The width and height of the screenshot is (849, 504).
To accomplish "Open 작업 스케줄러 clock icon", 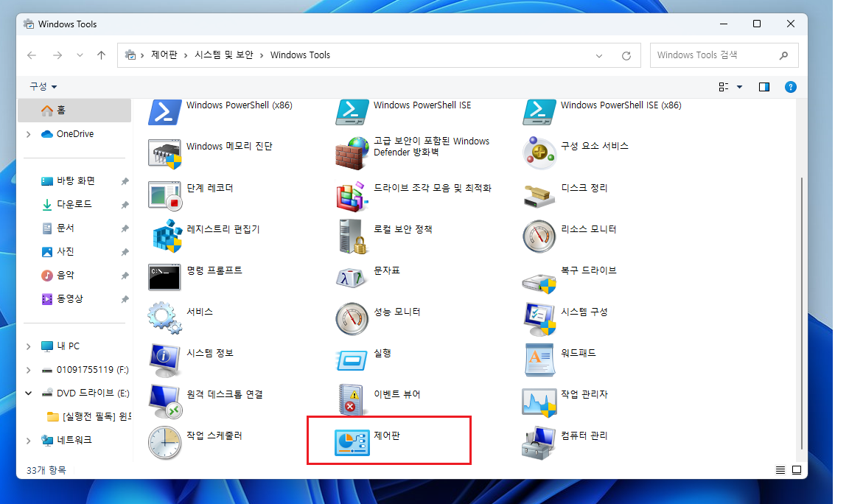I will (x=165, y=442).
